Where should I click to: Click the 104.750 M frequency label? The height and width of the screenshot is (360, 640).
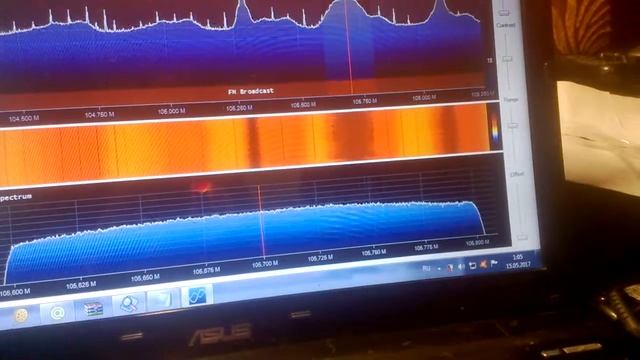pos(100,115)
